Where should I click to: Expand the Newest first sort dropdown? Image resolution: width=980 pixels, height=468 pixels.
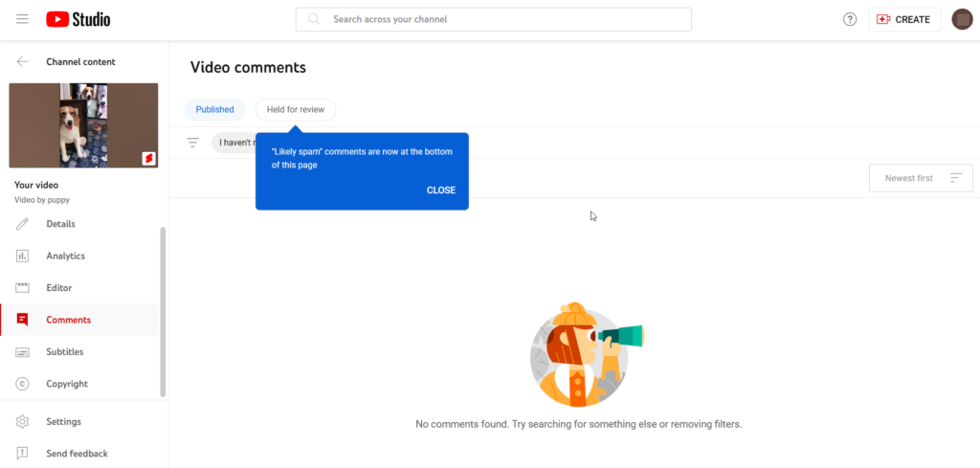point(920,178)
